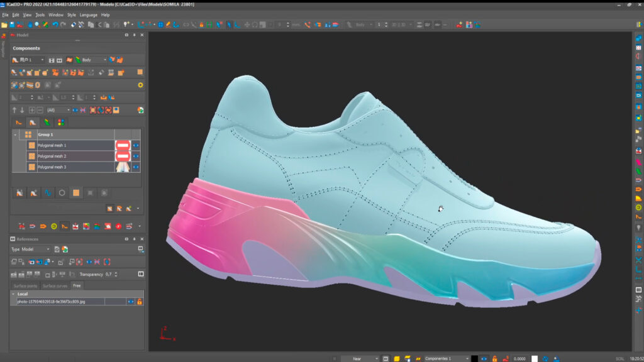This screenshot has width=644, height=362.
Task: Toggle the eye icon on Polygonal mesh 1
Action: 136,145
